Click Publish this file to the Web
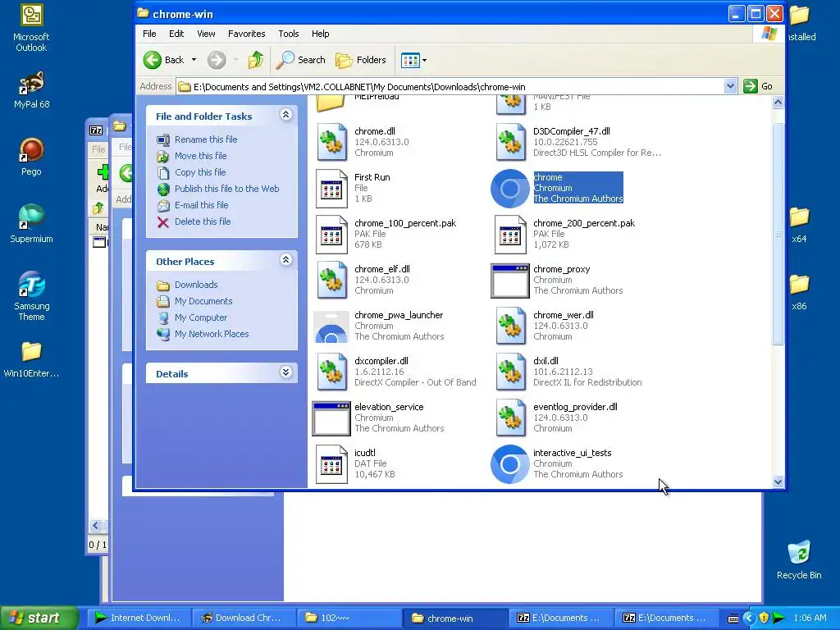This screenshot has height=630, width=840. pos(226,189)
